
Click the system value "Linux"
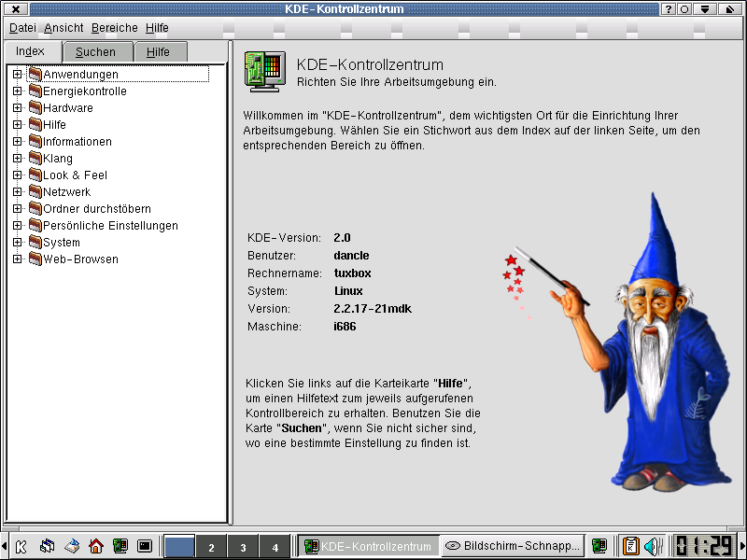pos(348,291)
